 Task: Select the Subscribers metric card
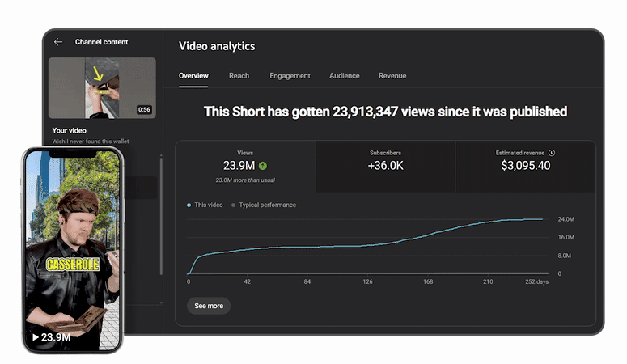pos(385,167)
